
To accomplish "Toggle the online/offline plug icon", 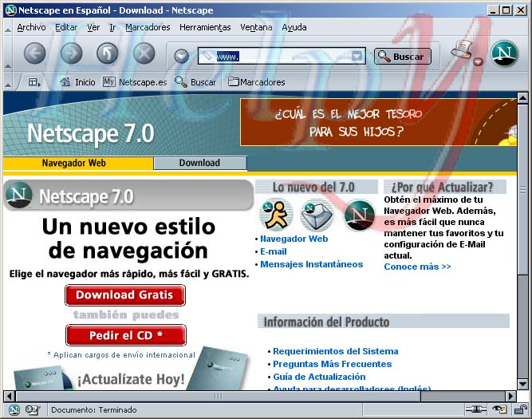I will click(x=475, y=410).
